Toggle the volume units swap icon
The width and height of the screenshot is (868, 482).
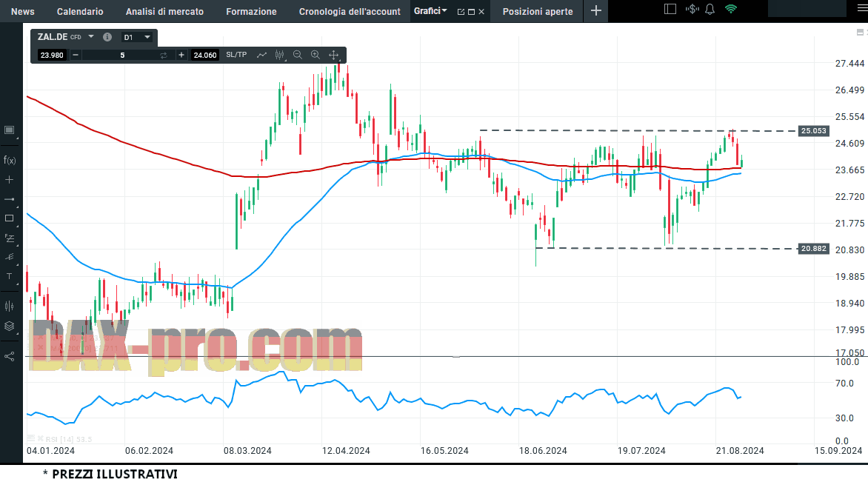pyautogui.click(x=163, y=55)
